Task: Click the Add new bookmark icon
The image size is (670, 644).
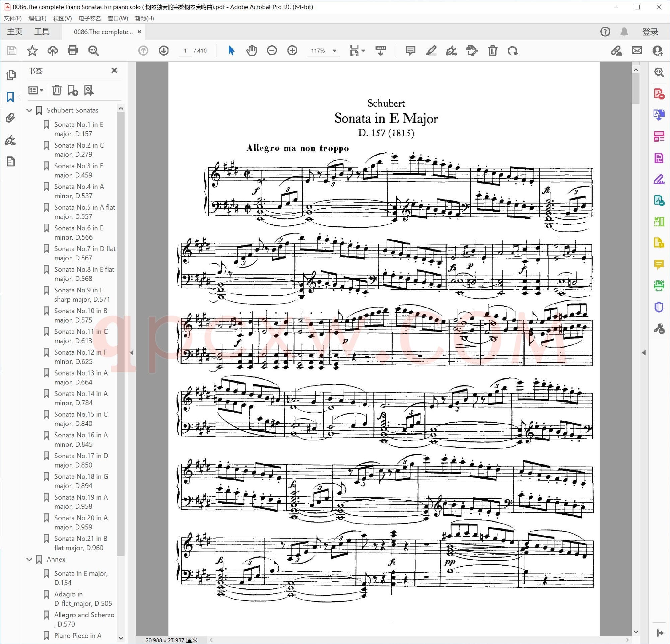Action: (x=72, y=90)
